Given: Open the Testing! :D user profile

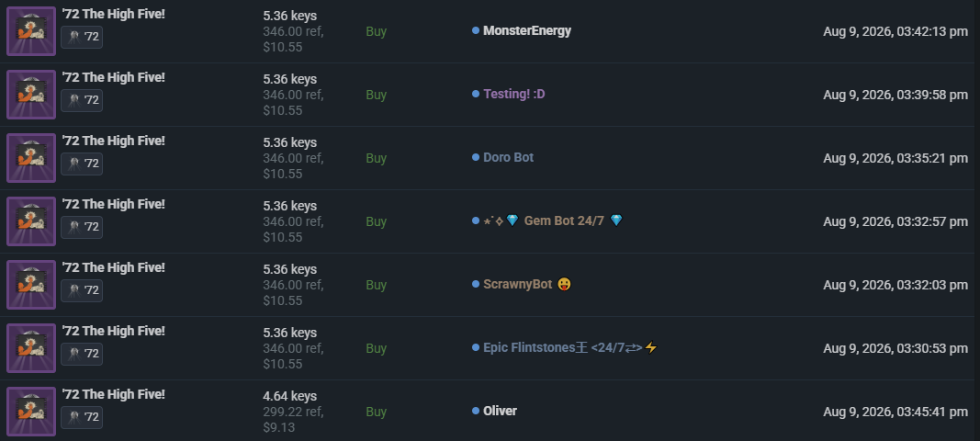Looking at the screenshot, I should coord(513,94).
